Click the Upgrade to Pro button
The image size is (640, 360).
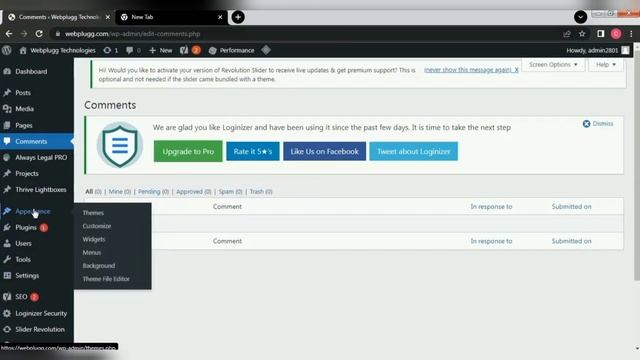coord(188,151)
